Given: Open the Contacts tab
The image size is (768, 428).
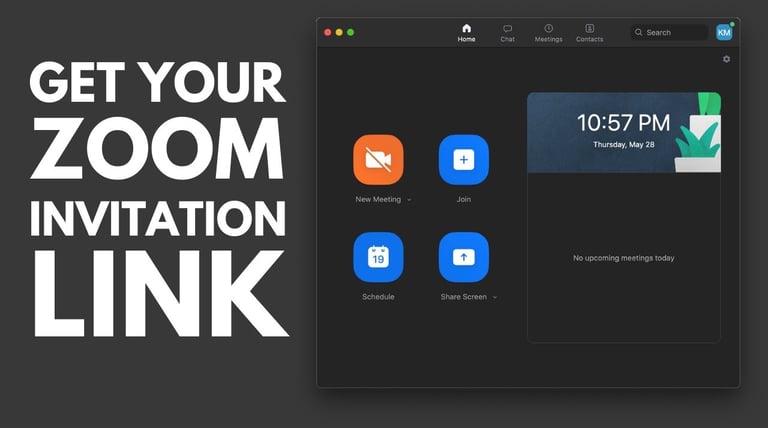Looking at the screenshot, I should [589, 33].
